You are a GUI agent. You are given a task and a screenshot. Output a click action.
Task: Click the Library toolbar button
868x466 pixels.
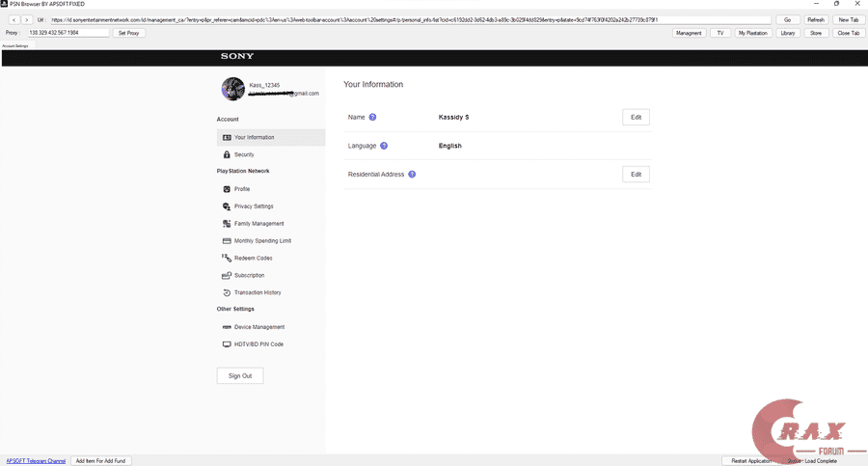coord(788,33)
